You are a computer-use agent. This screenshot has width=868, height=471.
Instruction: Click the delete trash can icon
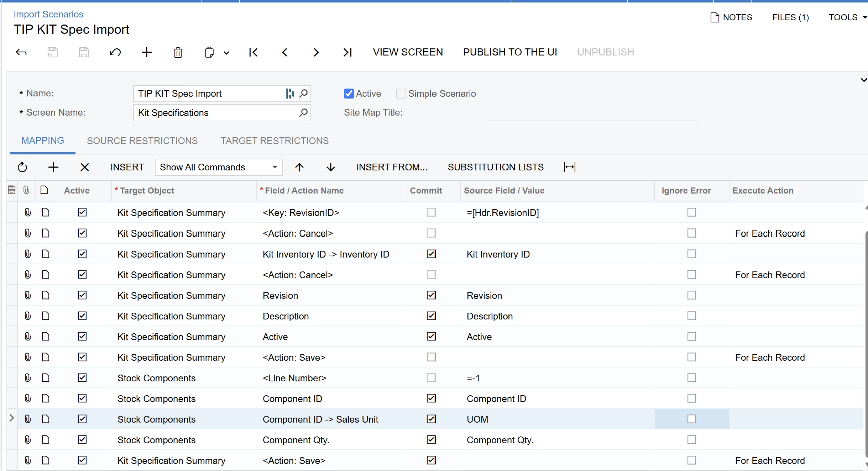(178, 52)
